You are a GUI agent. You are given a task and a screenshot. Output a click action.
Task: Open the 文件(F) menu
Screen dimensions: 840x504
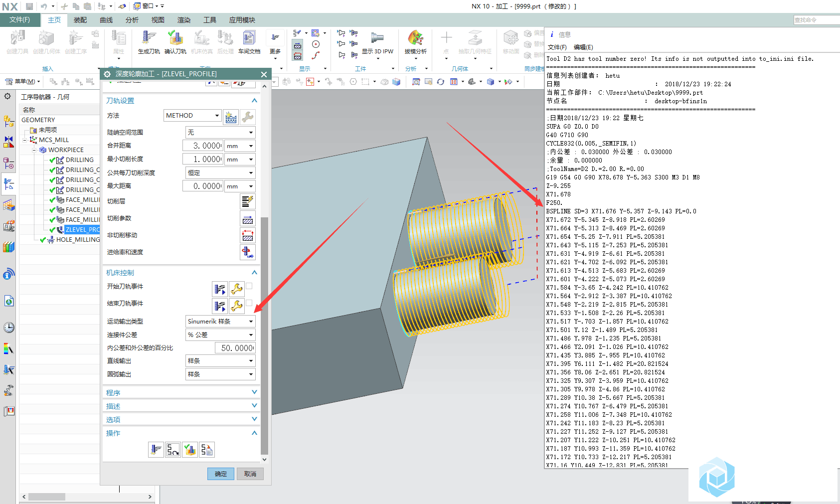(19, 20)
